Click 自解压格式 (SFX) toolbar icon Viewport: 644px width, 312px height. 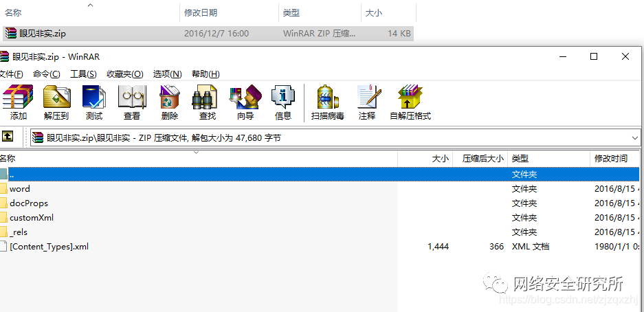[x=410, y=102]
